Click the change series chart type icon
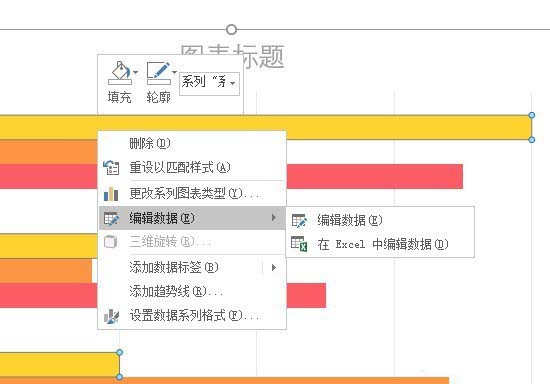 (x=111, y=194)
